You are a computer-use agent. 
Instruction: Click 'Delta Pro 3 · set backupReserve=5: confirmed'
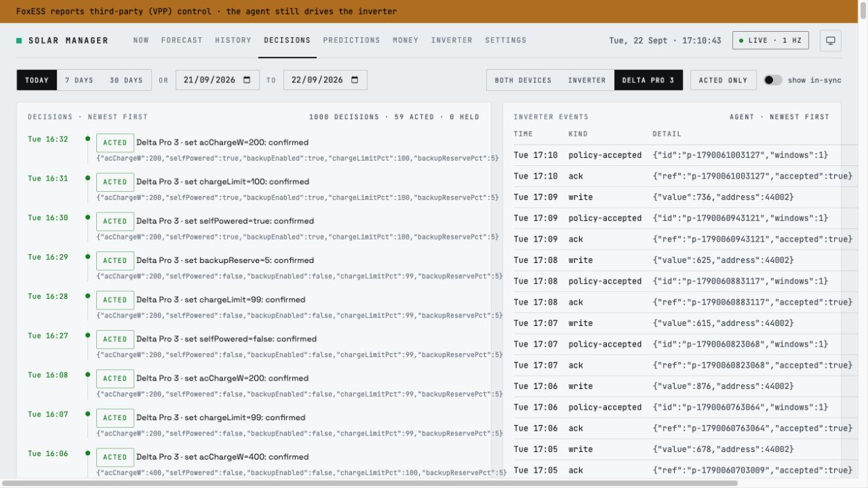(225, 261)
